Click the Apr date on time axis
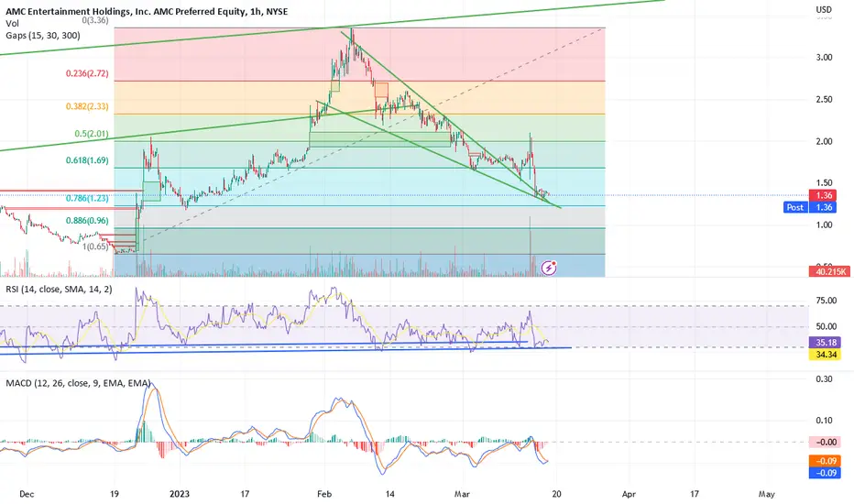 click(629, 494)
